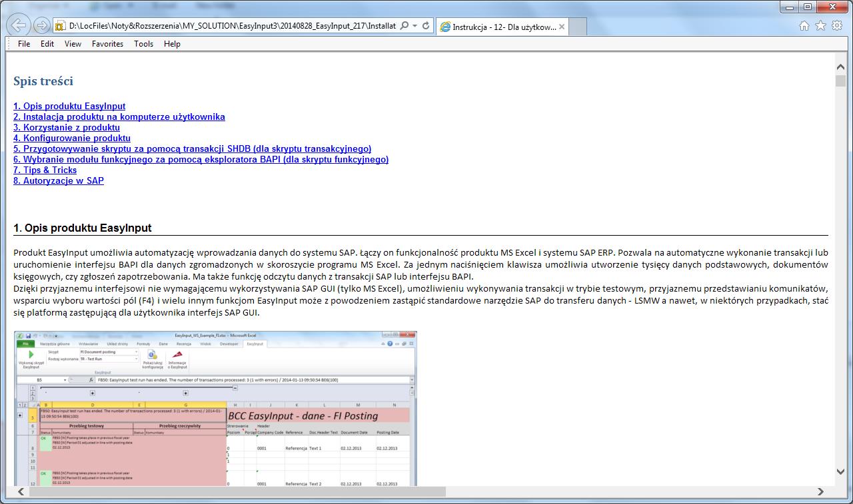Open the address bar autocomplete dropdown arrow
This screenshot has height=504, width=853.
point(415,26)
